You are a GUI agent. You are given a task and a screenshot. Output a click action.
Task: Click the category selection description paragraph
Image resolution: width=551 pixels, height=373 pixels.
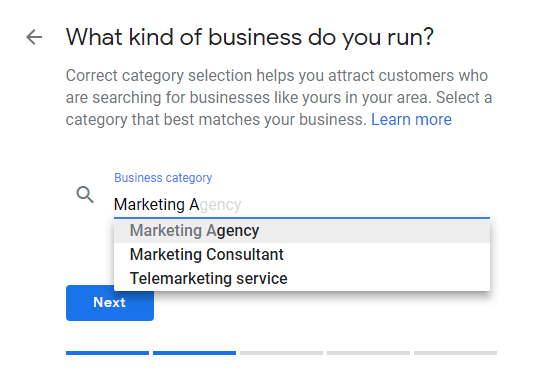(279, 97)
